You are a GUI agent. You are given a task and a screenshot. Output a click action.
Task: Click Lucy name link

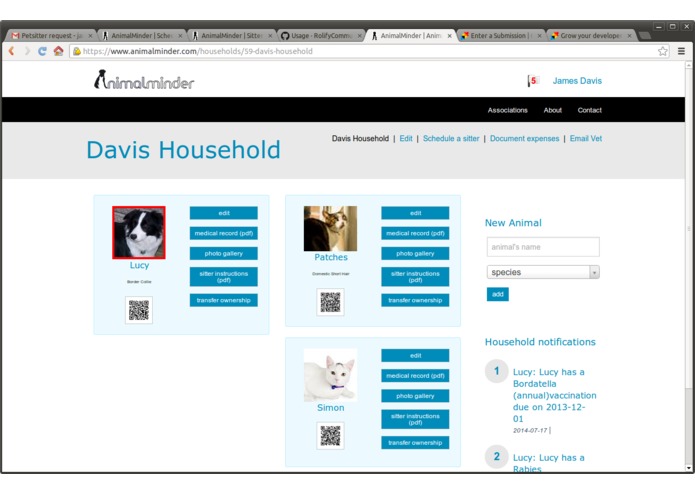[x=139, y=265]
